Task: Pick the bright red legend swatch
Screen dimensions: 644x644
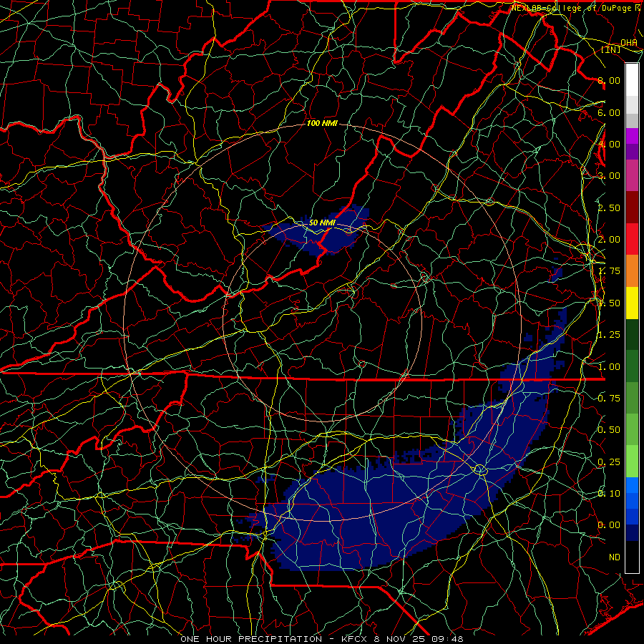Action: coord(632,239)
